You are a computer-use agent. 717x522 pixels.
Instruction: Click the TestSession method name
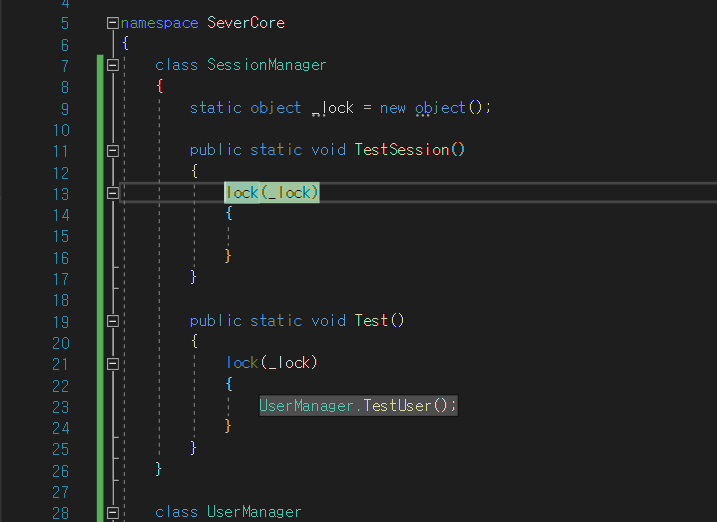[402, 150]
